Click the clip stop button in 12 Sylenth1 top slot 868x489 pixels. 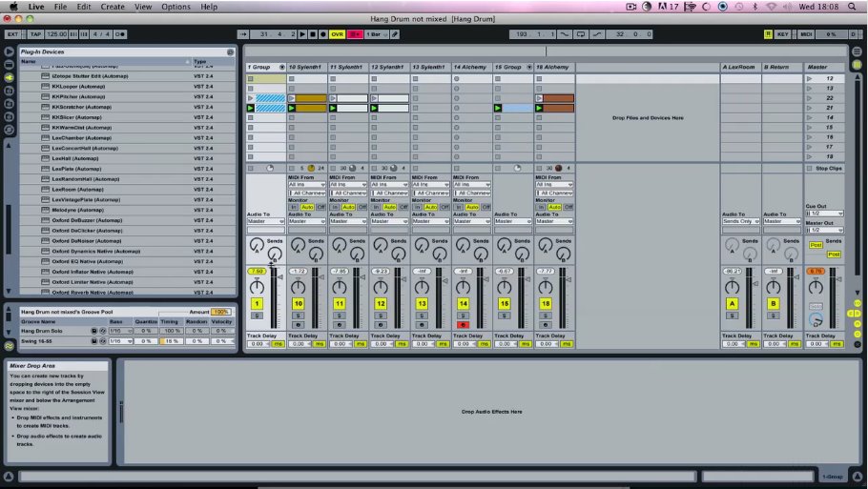[x=374, y=79]
